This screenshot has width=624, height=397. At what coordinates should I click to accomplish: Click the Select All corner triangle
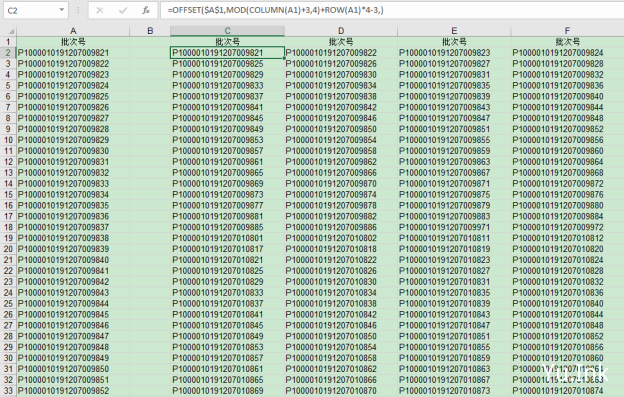[11, 31]
